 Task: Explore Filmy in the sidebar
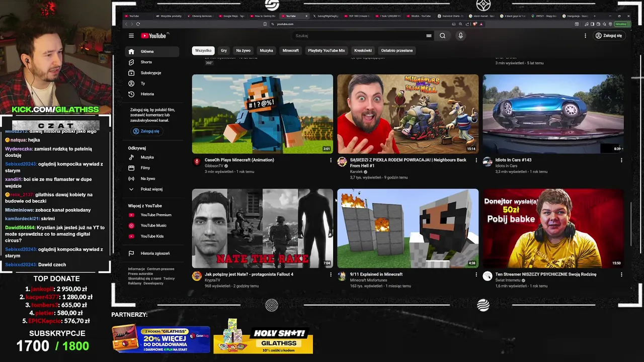(152, 168)
